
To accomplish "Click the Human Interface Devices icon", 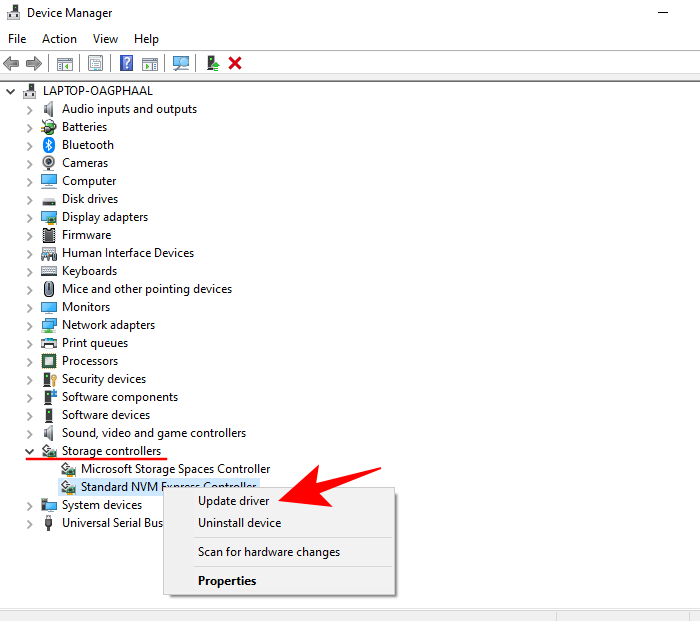I will click(x=49, y=253).
